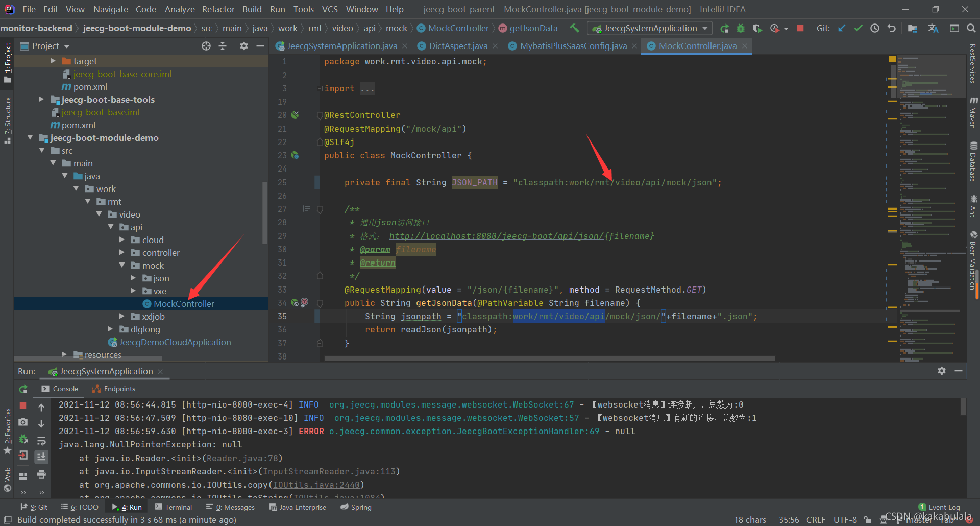Click the console vertical scrollbar
The height and width of the screenshot is (526, 980).
pyautogui.click(x=963, y=407)
